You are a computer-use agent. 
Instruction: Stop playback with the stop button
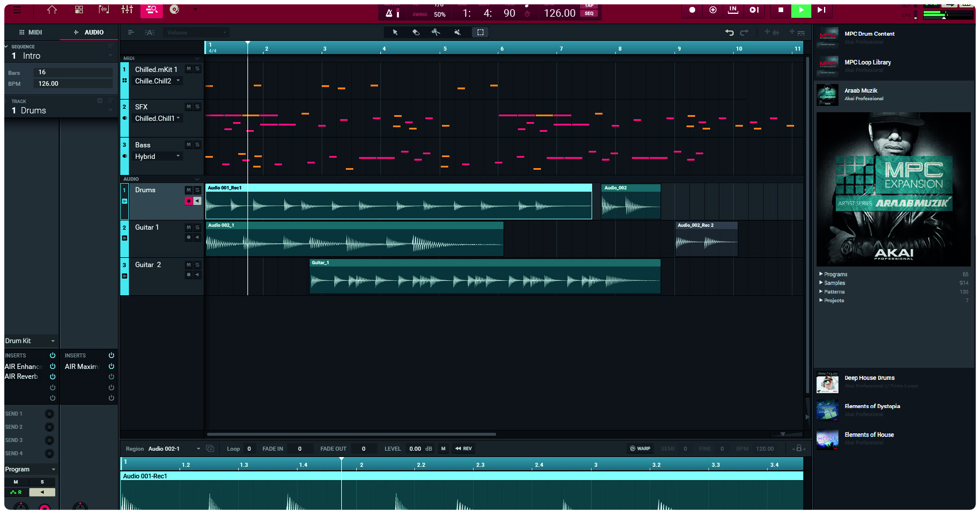[x=781, y=10]
